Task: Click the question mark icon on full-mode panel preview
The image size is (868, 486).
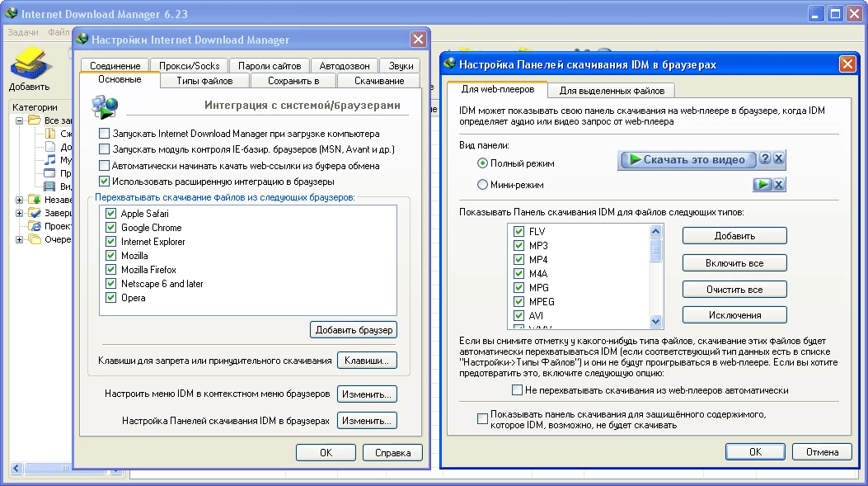Action: 765,159
